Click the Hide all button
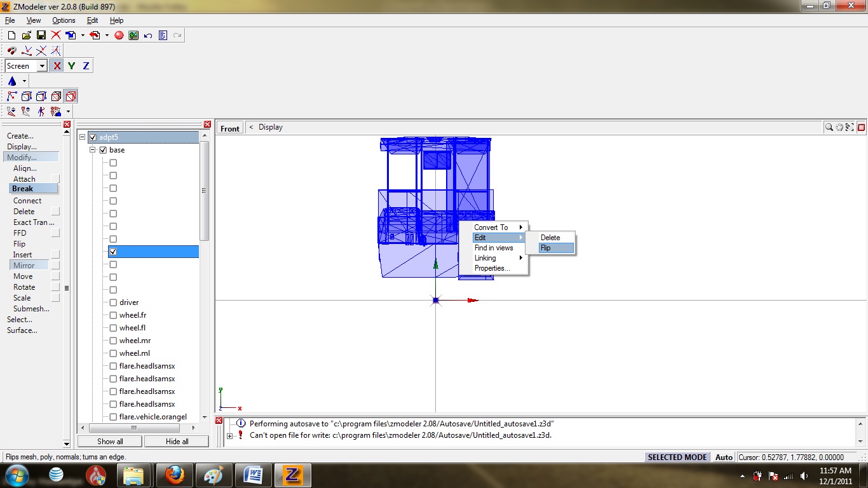This screenshot has width=868, height=488. pos(176,441)
